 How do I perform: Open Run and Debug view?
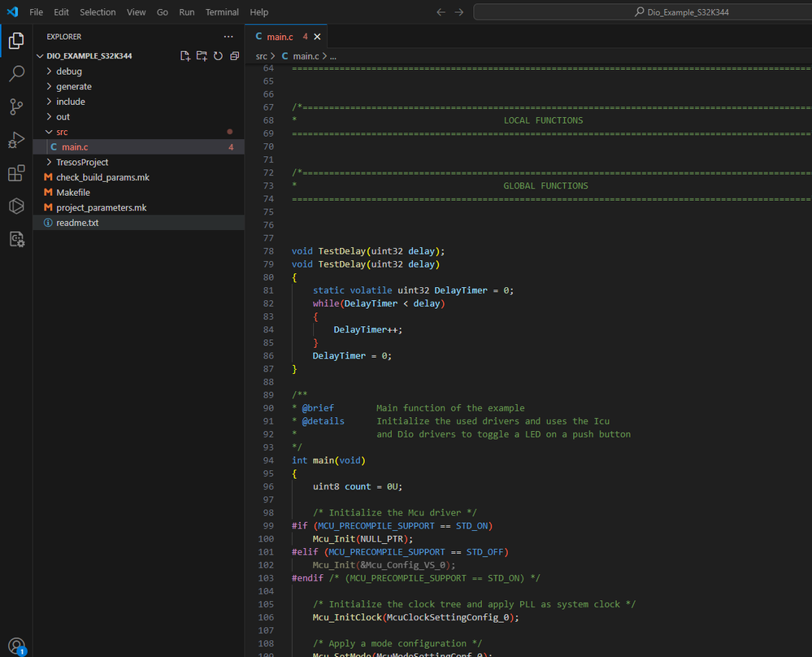click(16, 140)
